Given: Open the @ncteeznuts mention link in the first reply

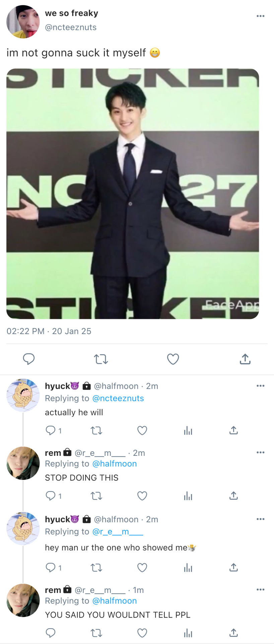Looking at the screenshot, I should (118, 398).
